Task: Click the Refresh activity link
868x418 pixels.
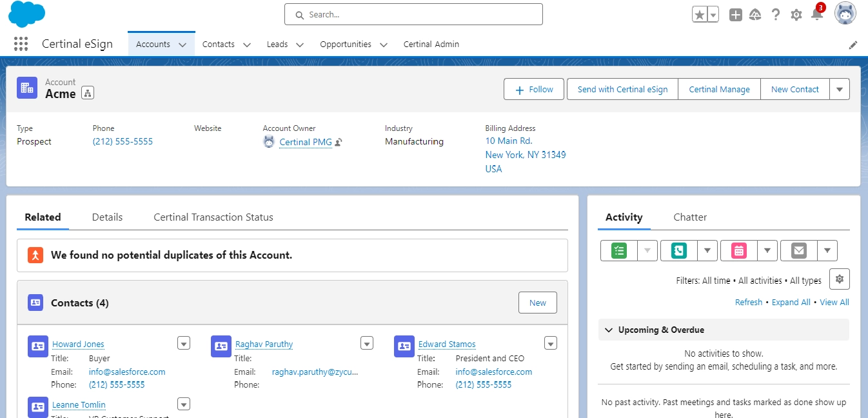Action: (x=749, y=303)
